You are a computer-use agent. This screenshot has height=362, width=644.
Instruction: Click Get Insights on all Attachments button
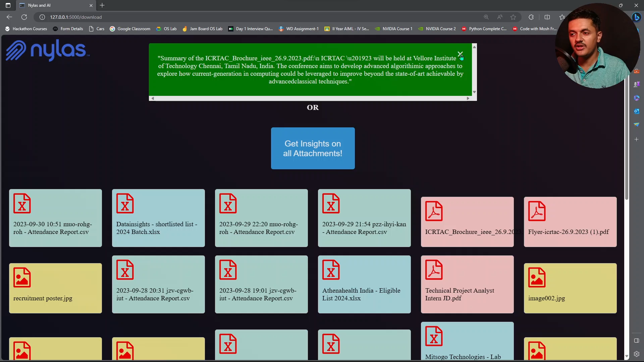[313, 148]
